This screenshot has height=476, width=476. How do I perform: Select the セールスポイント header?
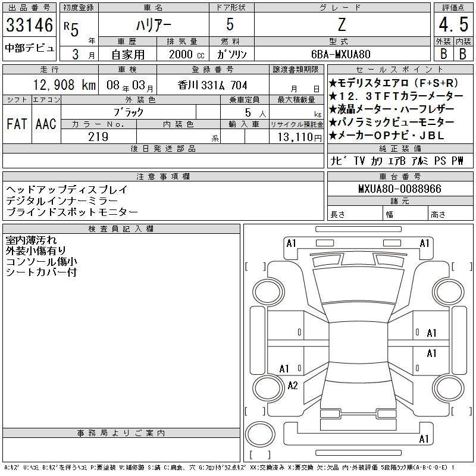point(400,70)
